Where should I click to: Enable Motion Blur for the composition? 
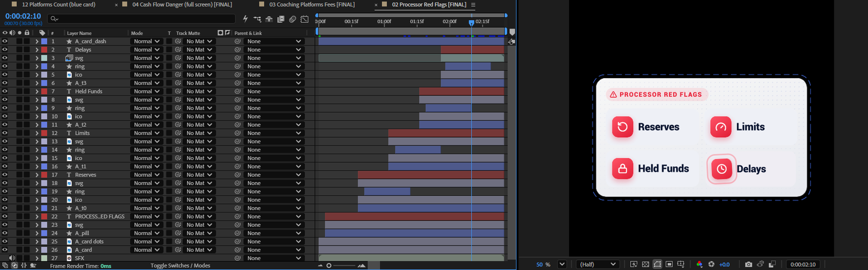click(292, 19)
